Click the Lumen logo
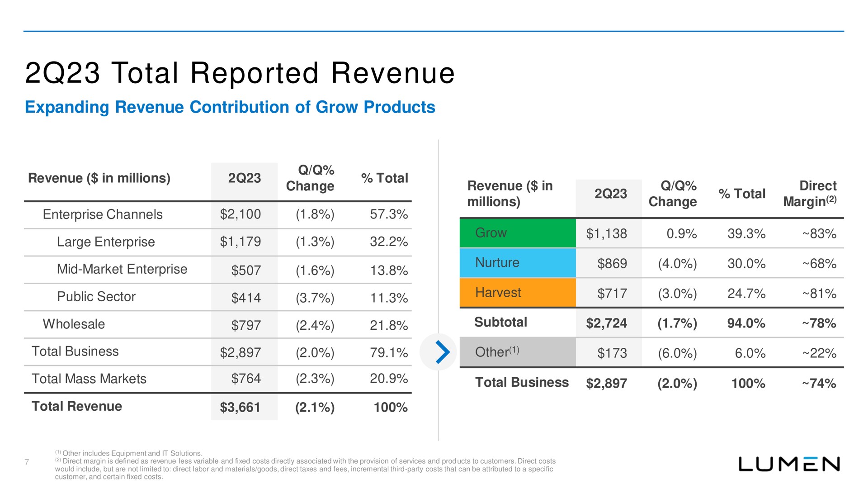This screenshot has height=489, width=868. click(x=789, y=464)
